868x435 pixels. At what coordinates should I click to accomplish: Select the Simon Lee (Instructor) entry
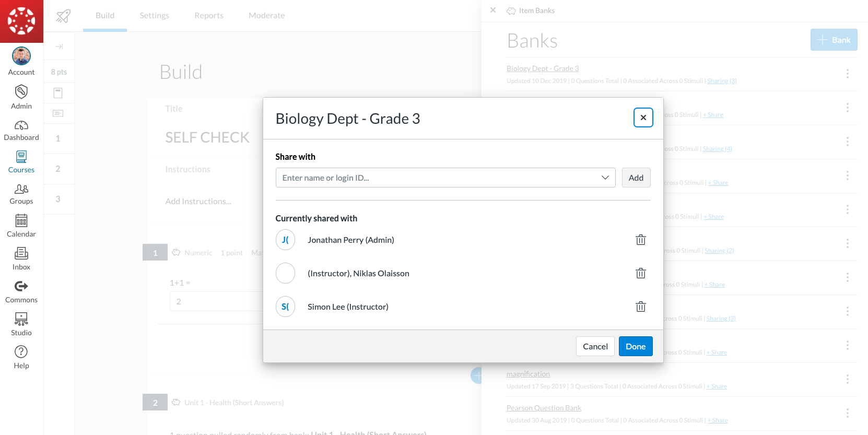pyautogui.click(x=348, y=307)
